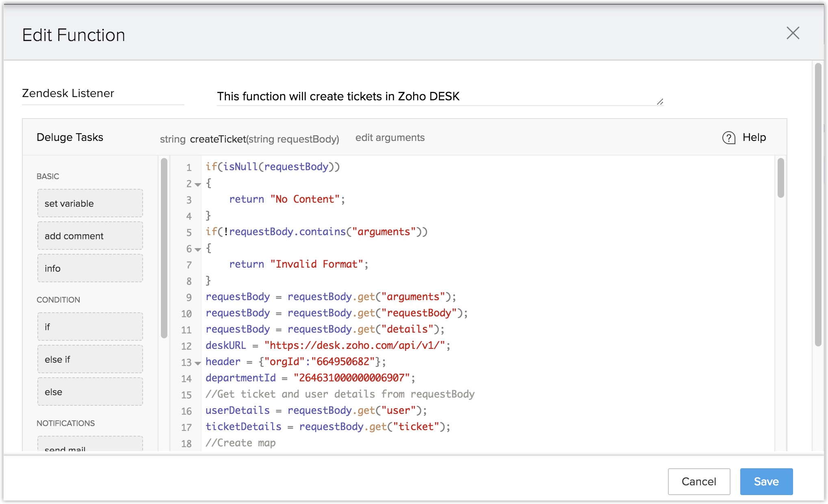Click the description field resize handle
This screenshot has height=504, width=828.
660,102
